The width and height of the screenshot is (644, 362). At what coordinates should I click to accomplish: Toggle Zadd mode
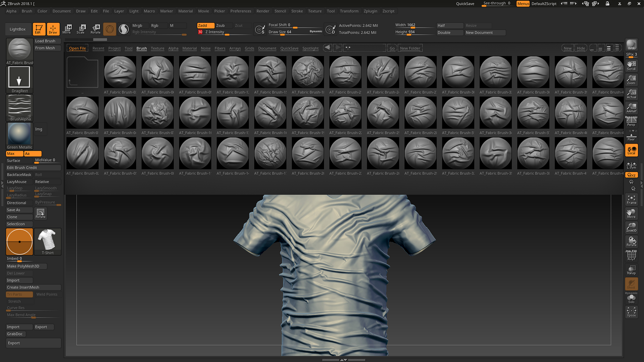206,25
